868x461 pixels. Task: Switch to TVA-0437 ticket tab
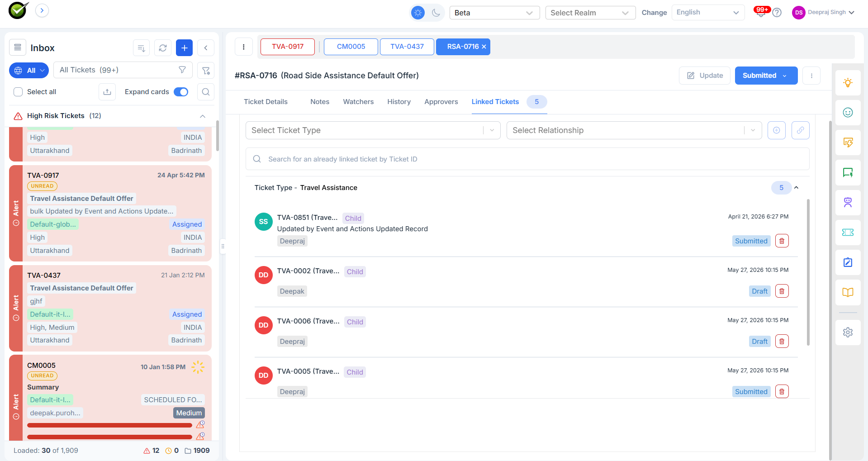[x=407, y=47]
